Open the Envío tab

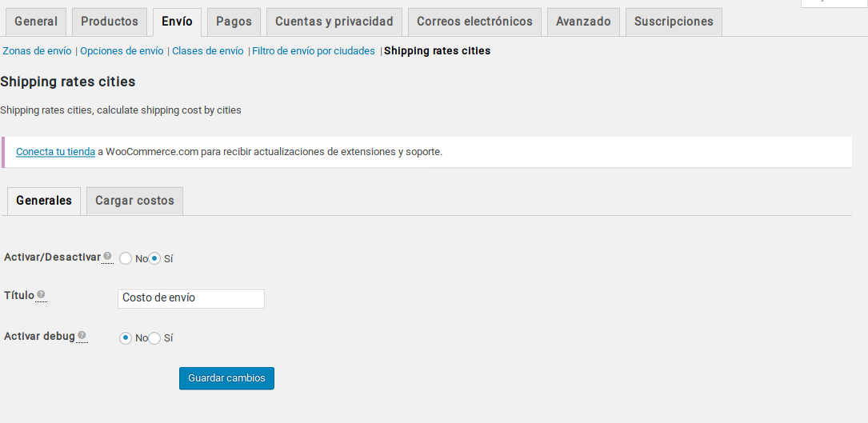click(177, 22)
